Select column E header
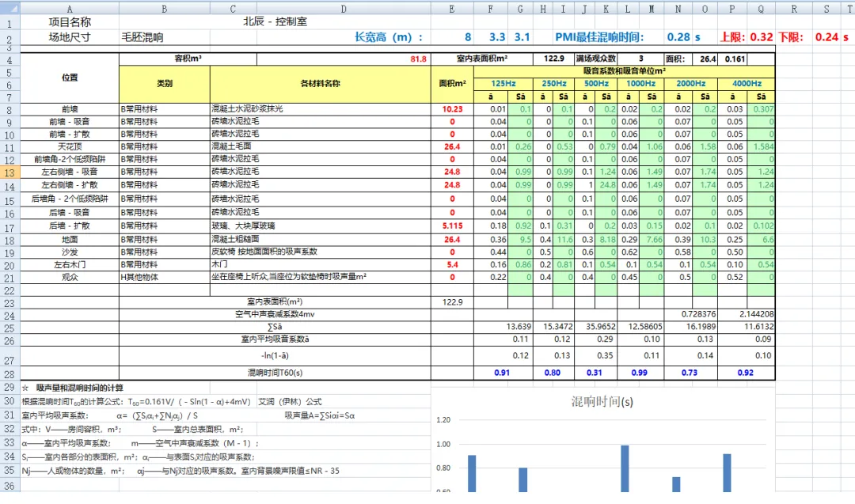The height and width of the screenshot is (504, 855). tap(451, 9)
